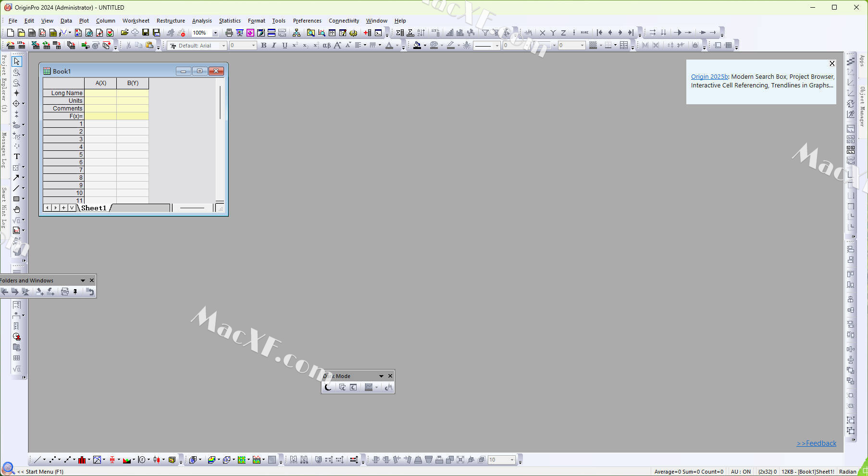The height and width of the screenshot is (476, 868).
Task: Click the Open file folder icon
Action: pyautogui.click(x=124, y=33)
